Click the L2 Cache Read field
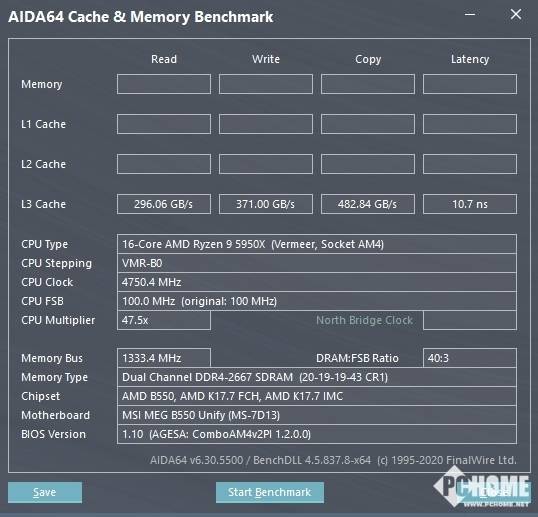538x517 pixels. [164, 164]
